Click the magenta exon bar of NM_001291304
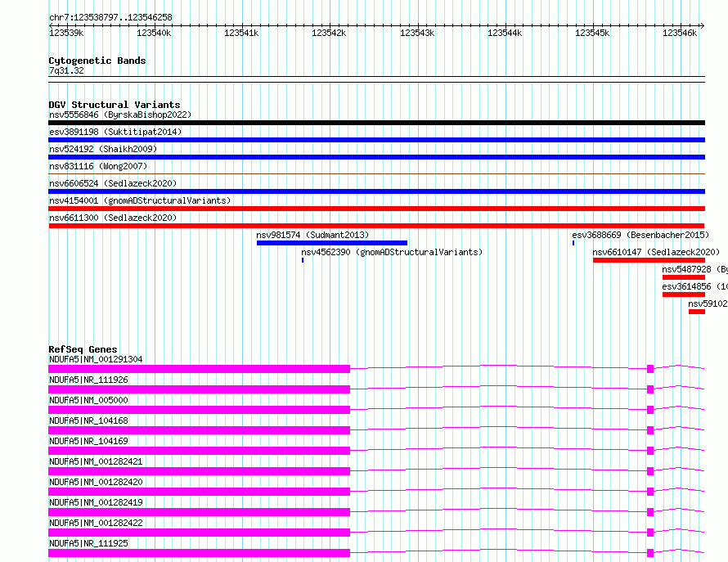The height and width of the screenshot is (562, 728). click(200, 369)
